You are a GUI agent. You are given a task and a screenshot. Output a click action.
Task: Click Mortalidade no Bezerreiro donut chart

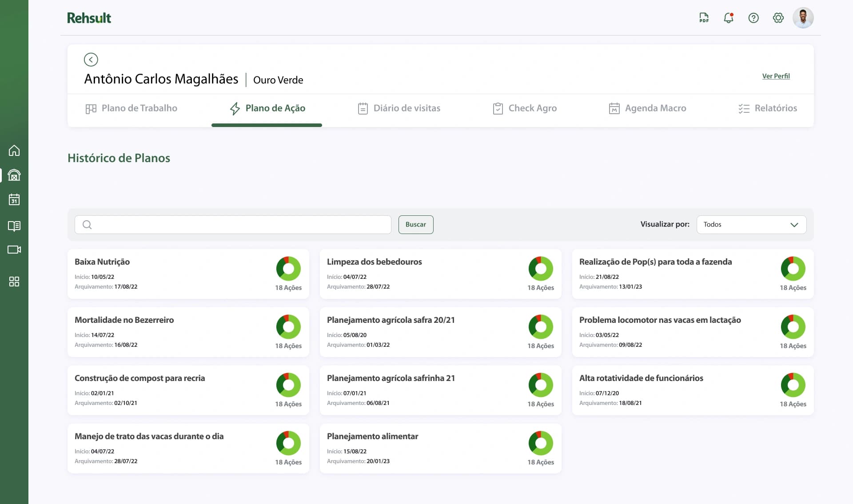[x=288, y=327]
